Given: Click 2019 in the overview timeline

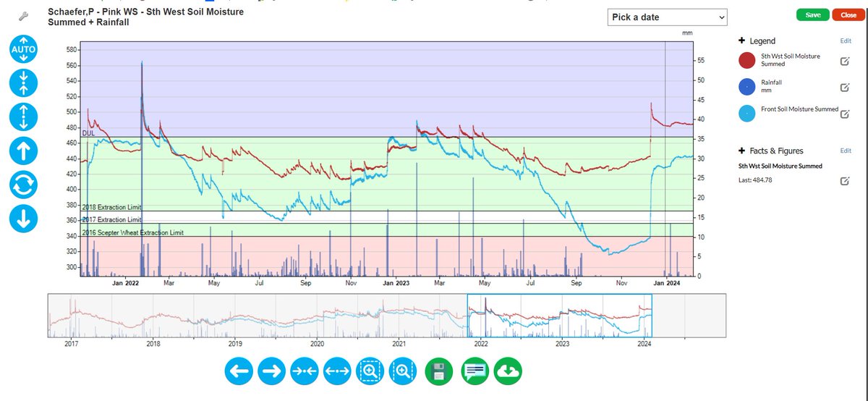Looking at the screenshot, I should pos(234,344).
